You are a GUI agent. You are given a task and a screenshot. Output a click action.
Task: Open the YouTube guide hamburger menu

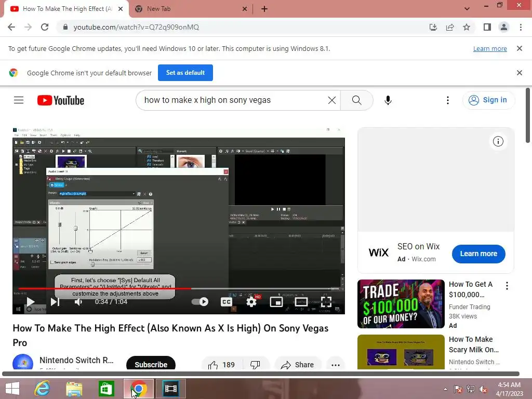[x=19, y=100]
